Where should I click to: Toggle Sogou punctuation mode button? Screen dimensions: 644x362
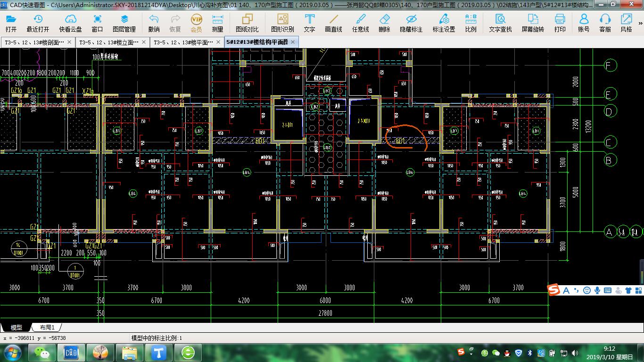[x=577, y=291]
